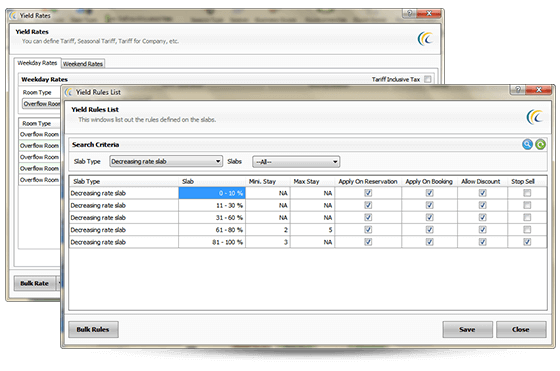Screen dimensions: 560x371
Task: Sort by Slab Type column header
Action: (124, 181)
